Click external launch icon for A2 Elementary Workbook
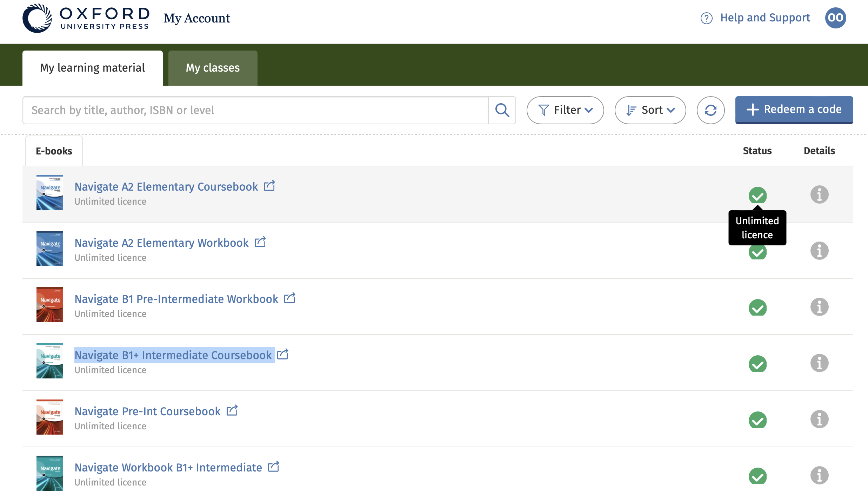The height and width of the screenshot is (502, 868). tap(260, 242)
